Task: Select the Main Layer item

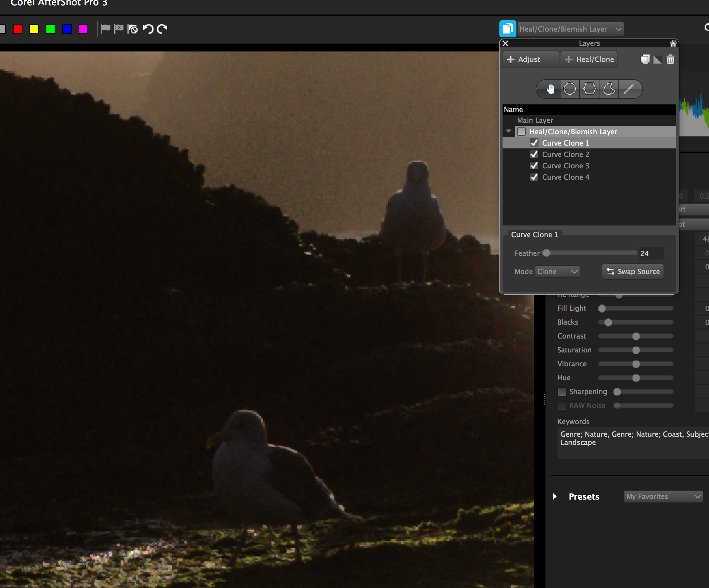Action: pos(535,120)
